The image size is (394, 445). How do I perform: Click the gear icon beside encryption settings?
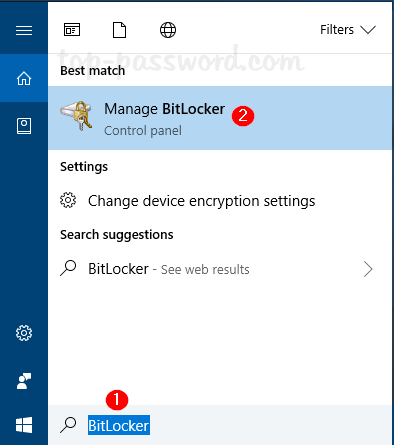pyautogui.click(x=68, y=200)
